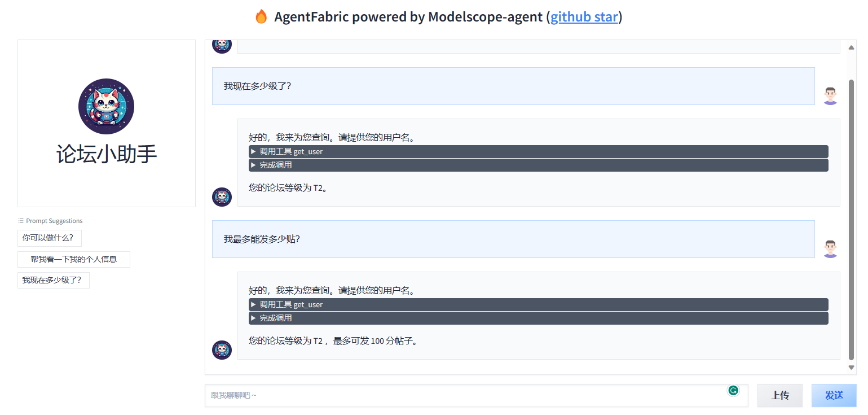The width and height of the screenshot is (868, 415).
Task: Click the 上传 upload button
Action: (x=779, y=395)
